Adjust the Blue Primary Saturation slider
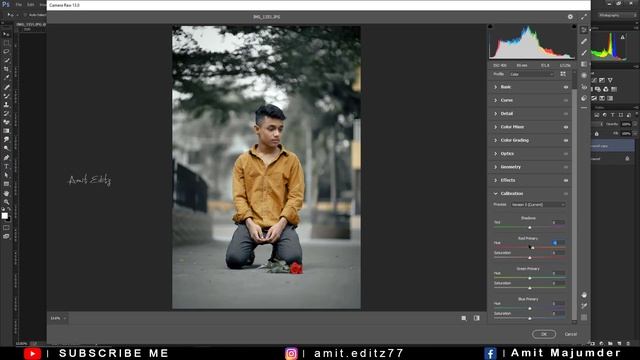 tap(530, 318)
